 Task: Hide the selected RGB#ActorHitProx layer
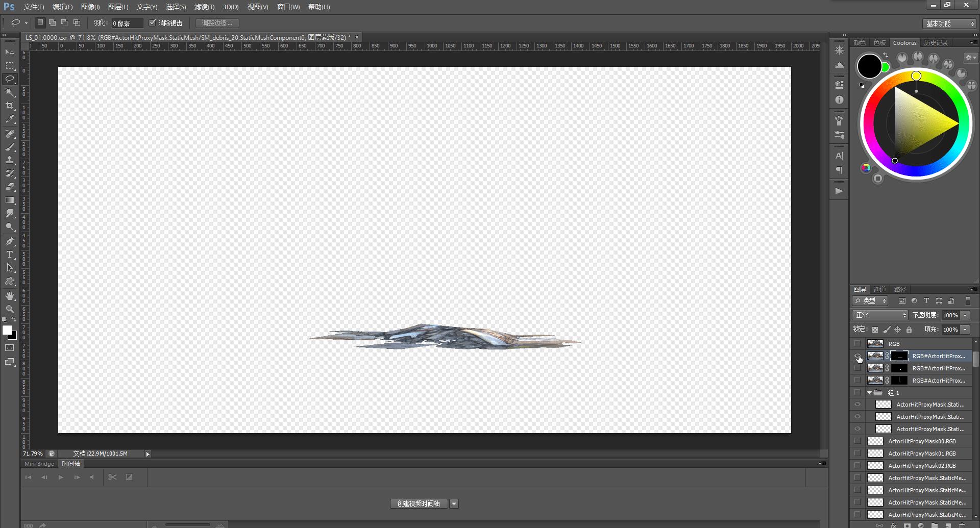(x=857, y=356)
